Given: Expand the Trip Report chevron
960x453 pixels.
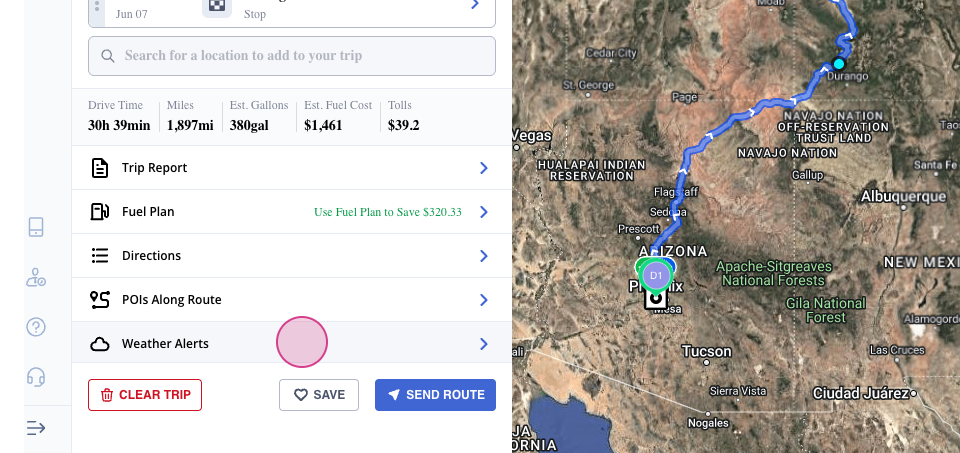Looking at the screenshot, I should coord(483,168).
